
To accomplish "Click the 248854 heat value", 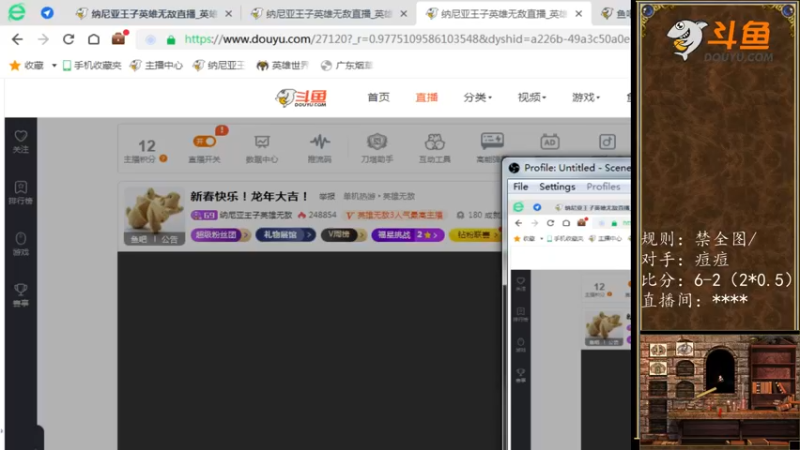I will 322,215.
